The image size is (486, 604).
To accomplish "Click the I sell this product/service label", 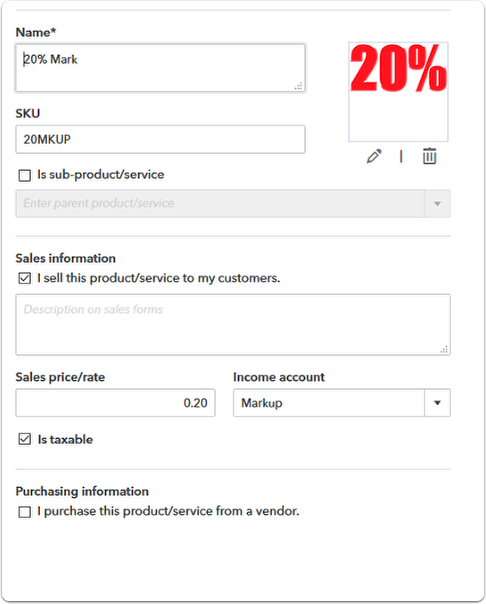I will tap(159, 278).
